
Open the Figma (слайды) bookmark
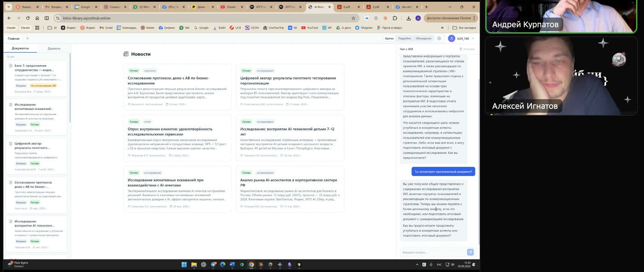[x=389, y=28]
